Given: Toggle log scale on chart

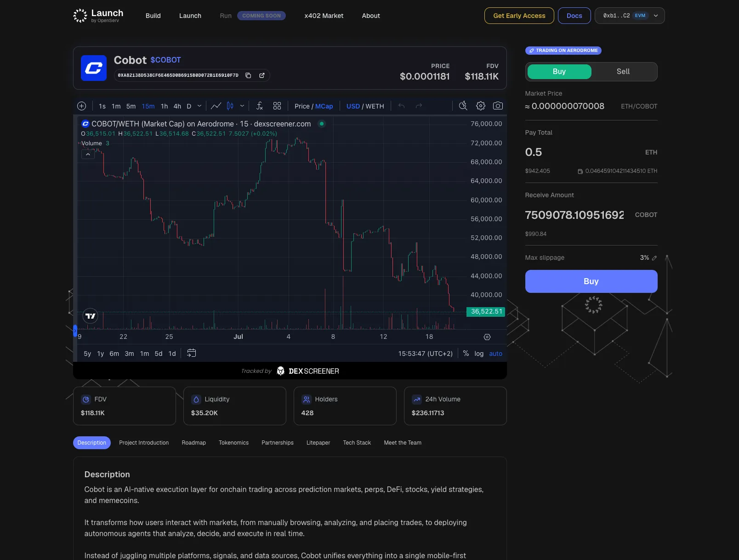Looking at the screenshot, I should [x=479, y=354].
